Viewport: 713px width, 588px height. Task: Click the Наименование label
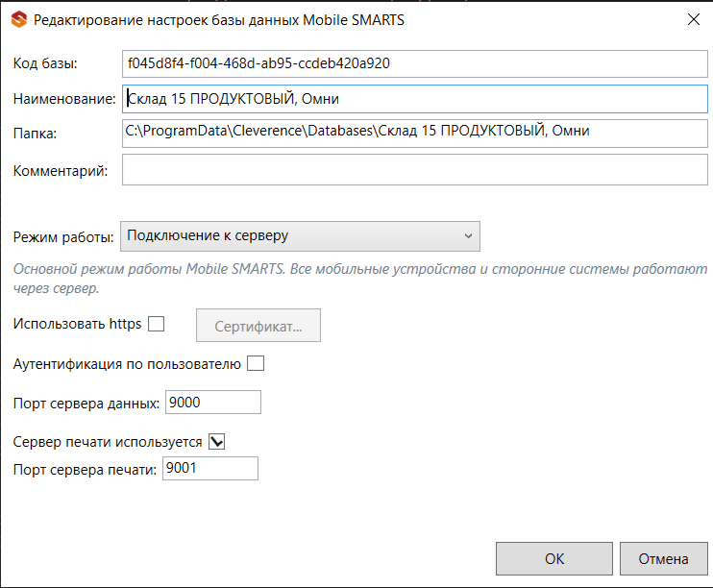click(64, 99)
